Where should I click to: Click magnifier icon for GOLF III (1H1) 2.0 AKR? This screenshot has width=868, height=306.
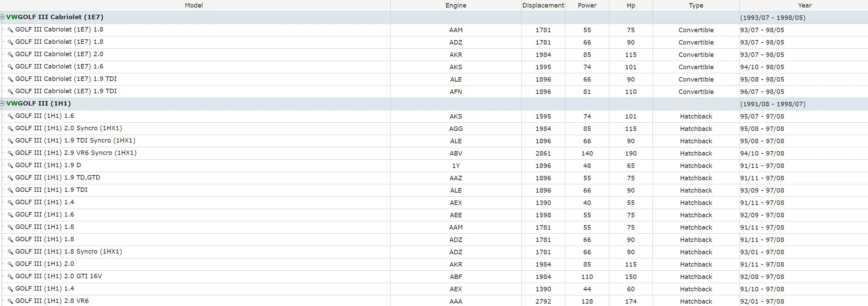click(x=10, y=264)
